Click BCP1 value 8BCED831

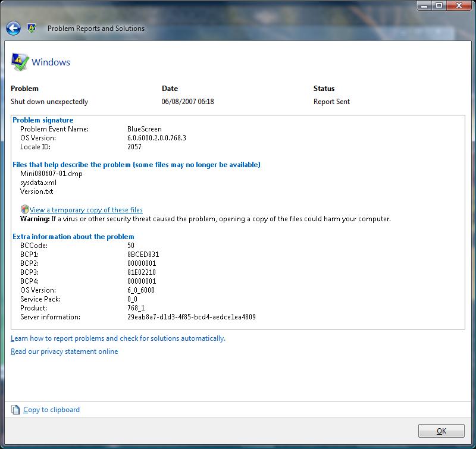[x=143, y=254]
